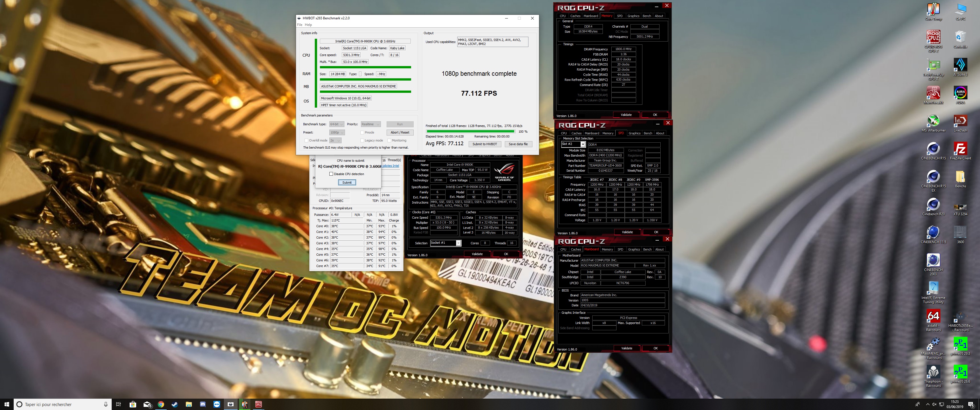
Task: Open the Thaiphoon desktop shortcut
Action: pos(933,376)
